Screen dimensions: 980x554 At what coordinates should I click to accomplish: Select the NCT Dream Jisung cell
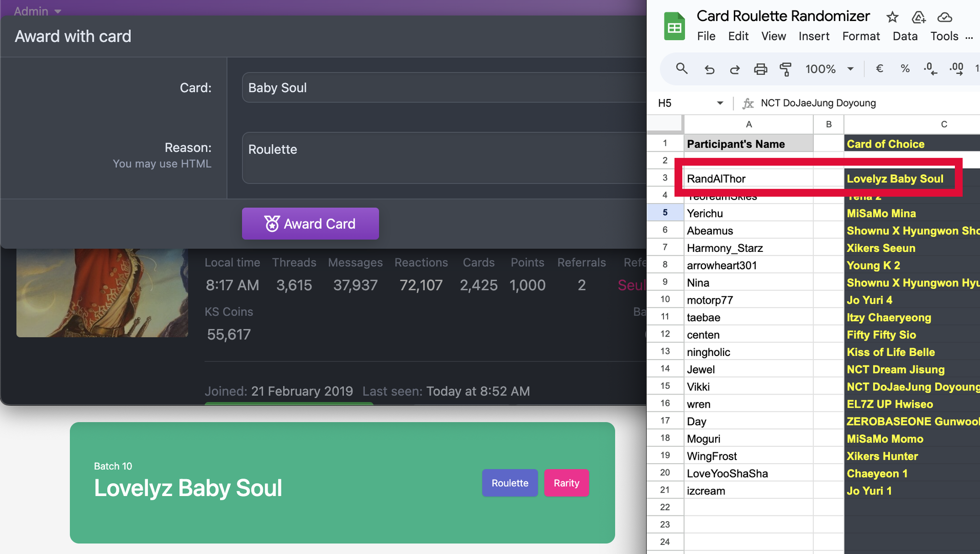tap(912, 369)
